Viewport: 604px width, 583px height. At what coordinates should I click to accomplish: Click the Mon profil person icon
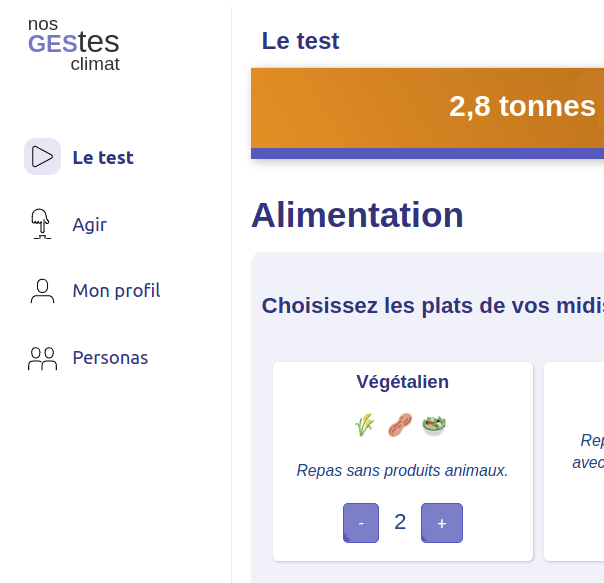42,291
